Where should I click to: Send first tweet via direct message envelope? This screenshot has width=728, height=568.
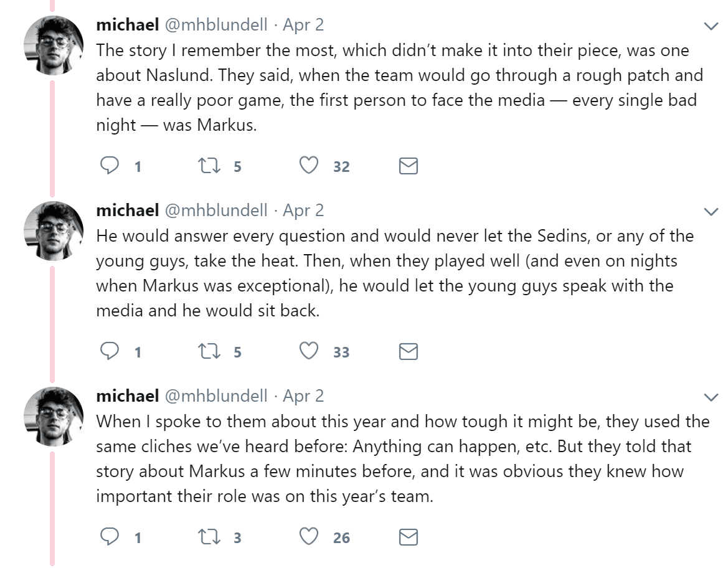407,166
